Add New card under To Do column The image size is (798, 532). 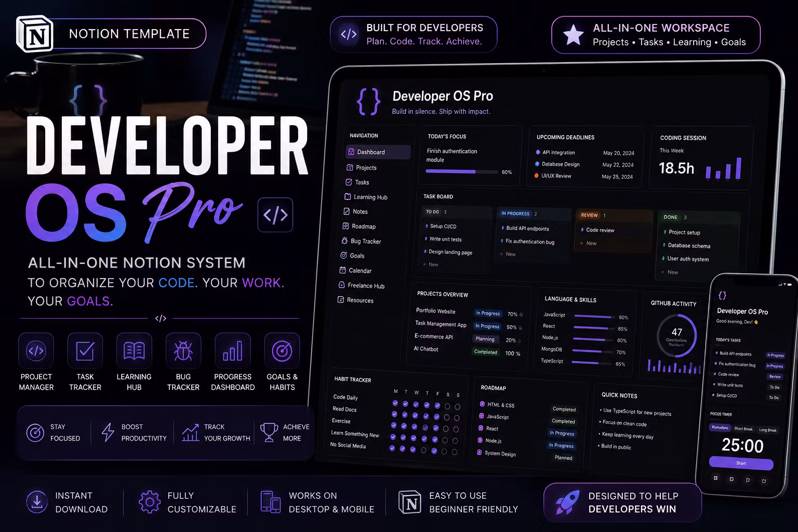(431, 264)
